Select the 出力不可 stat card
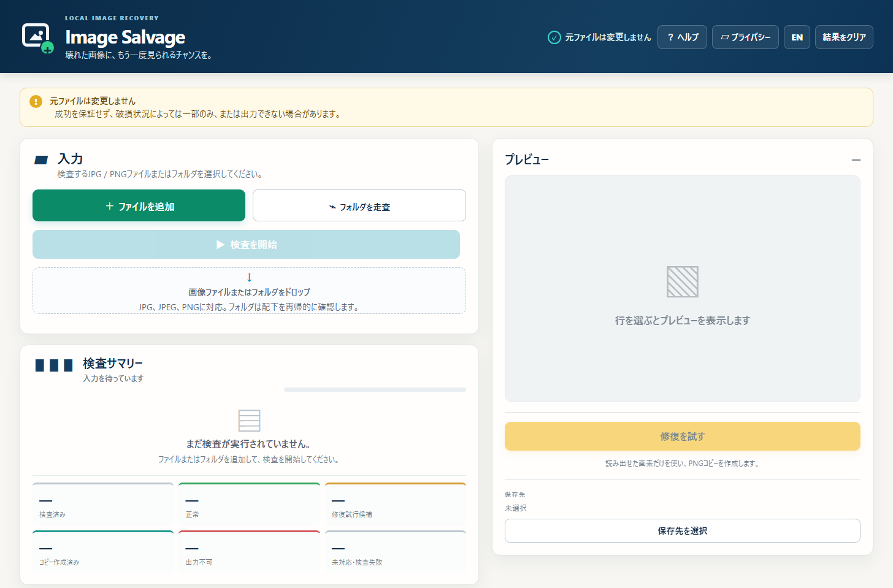Image resolution: width=893 pixels, height=588 pixels. (249, 552)
